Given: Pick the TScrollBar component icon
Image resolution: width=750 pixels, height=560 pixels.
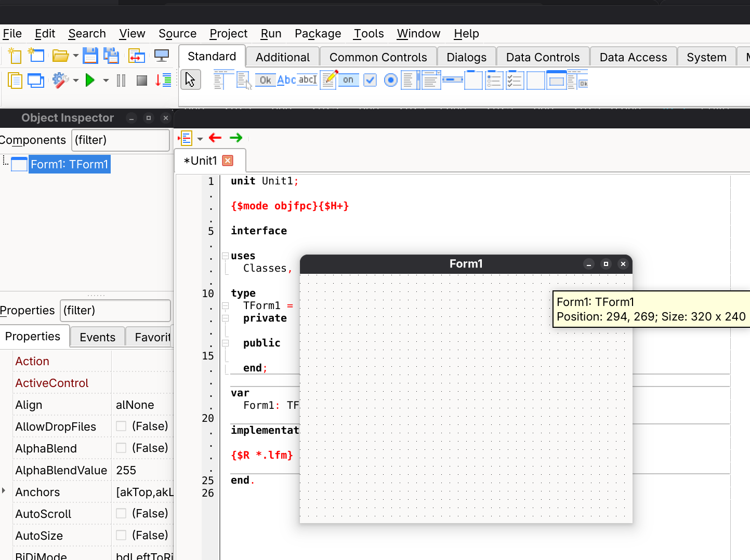Looking at the screenshot, I should point(453,79).
